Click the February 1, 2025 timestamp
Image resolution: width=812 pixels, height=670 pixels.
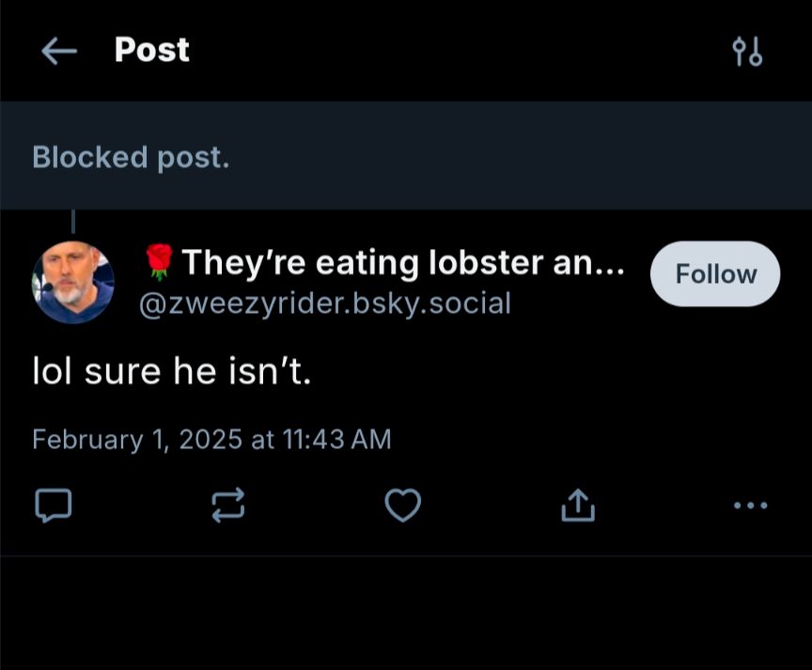click(211, 439)
